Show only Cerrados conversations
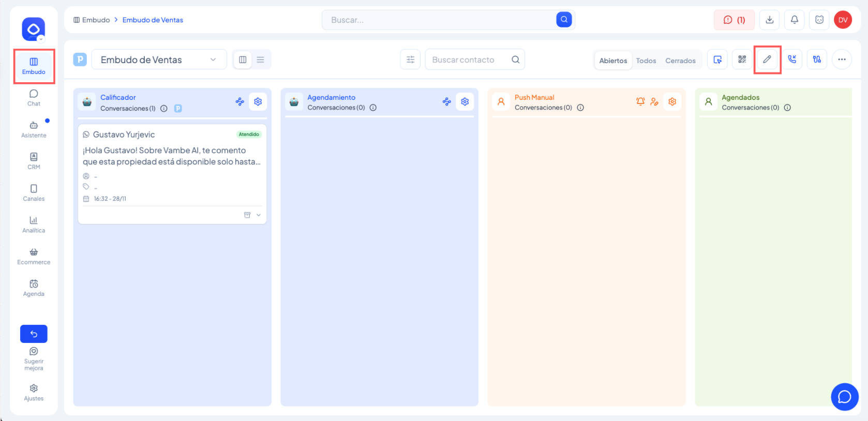Image resolution: width=868 pixels, height=421 pixels. tap(680, 61)
